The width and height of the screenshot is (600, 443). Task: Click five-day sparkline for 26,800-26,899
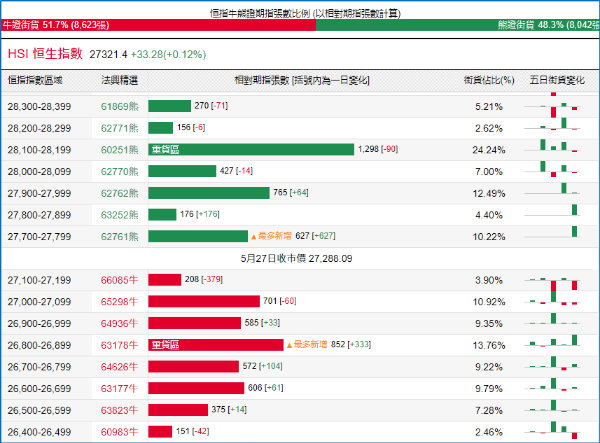coord(552,341)
